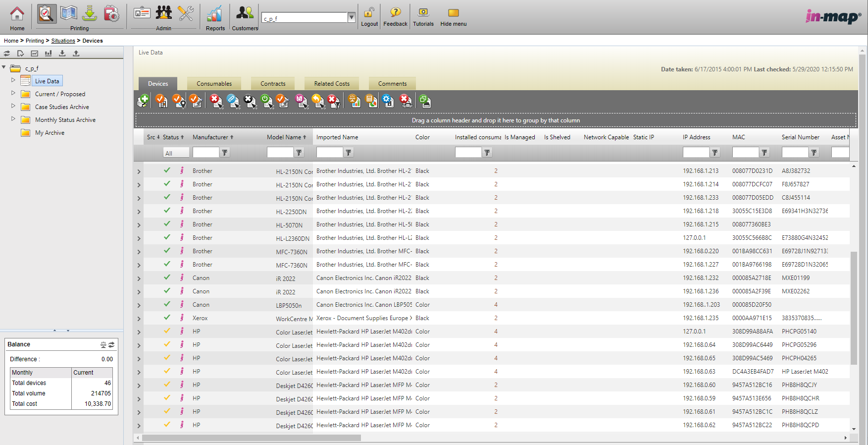Viewport: 868px width, 445px height.
Task: Open the users group icon under Admin
Action: (164, 13)
